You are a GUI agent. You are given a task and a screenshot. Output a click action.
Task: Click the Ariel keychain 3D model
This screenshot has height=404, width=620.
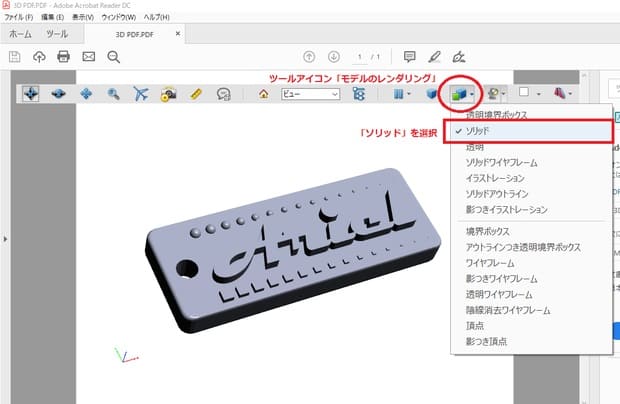pyautogui.click(x=293, y=250)
